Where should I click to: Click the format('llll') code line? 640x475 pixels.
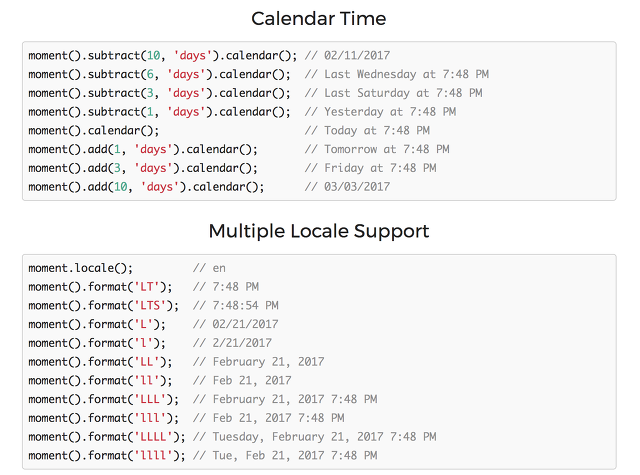[x=107, y=456]
